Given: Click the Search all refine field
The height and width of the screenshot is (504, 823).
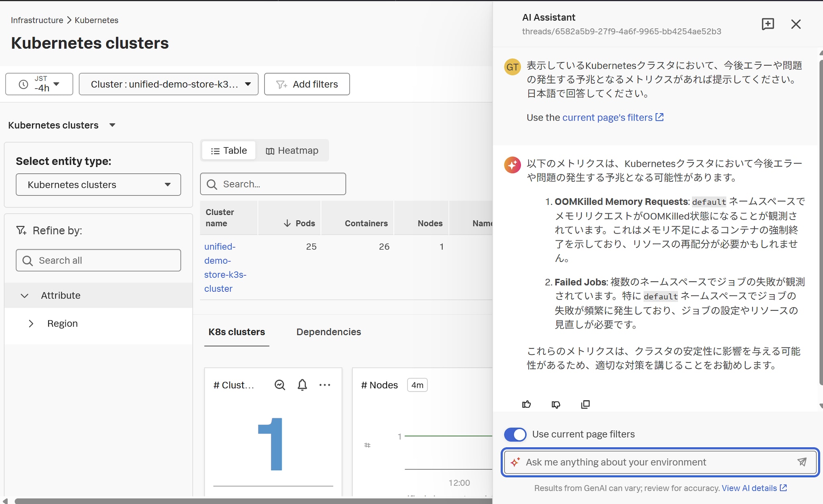Looking at the screenshot, I should tap(98, 260).
